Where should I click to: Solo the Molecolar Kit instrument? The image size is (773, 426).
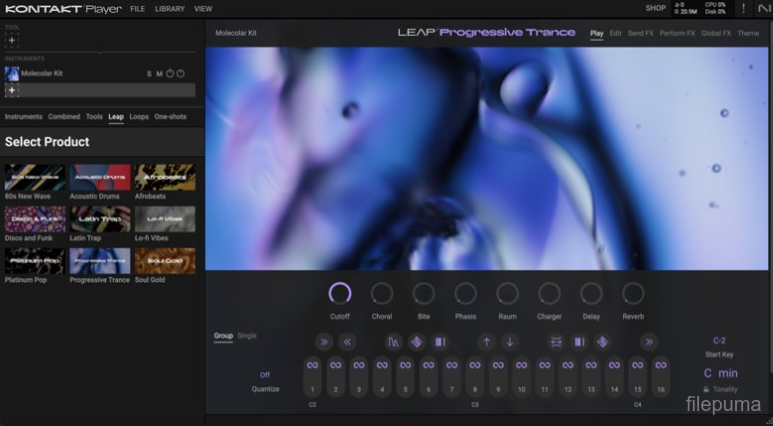[x=150, y=74]
